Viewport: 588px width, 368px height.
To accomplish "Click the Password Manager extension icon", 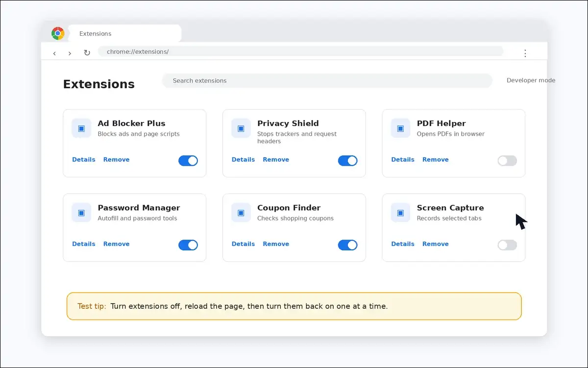I will 81,213.
